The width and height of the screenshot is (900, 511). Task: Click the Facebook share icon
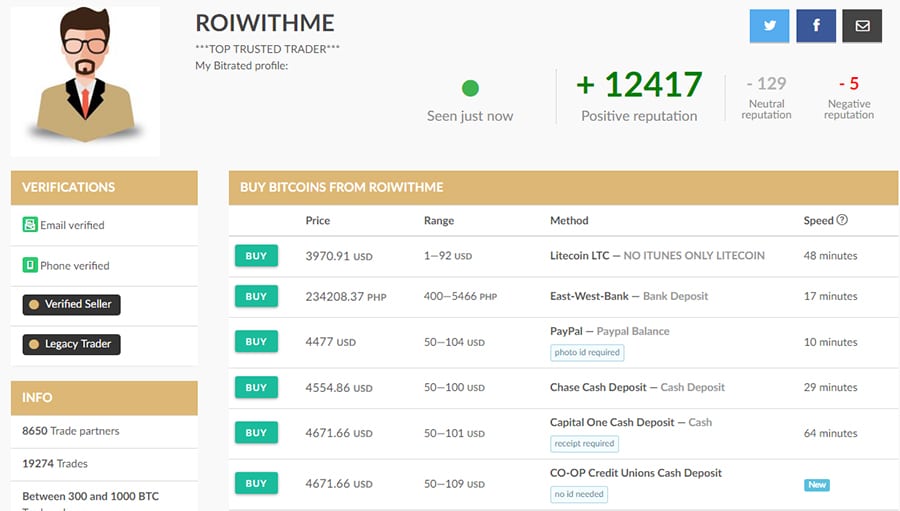pyautogui.click(x=816, y=26)
